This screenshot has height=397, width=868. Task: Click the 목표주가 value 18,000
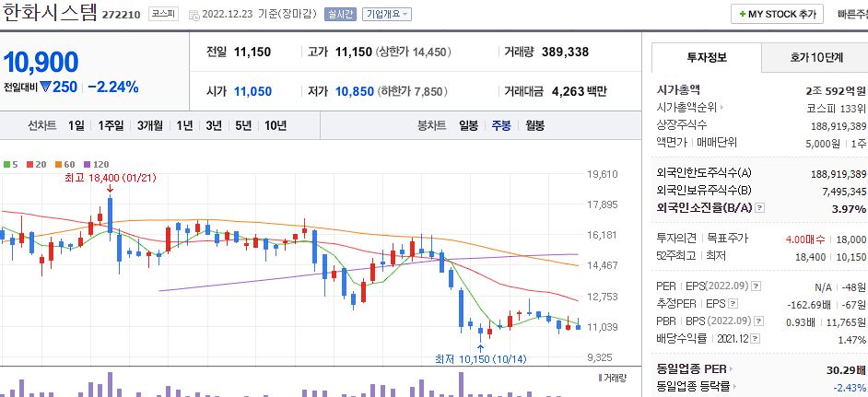coord(850,239)
